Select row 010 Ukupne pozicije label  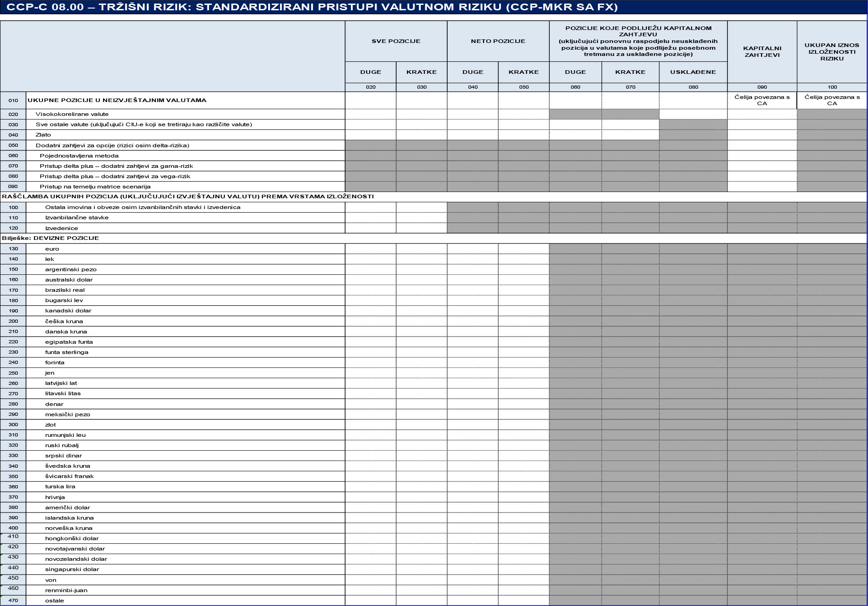[x=117, y=100]
